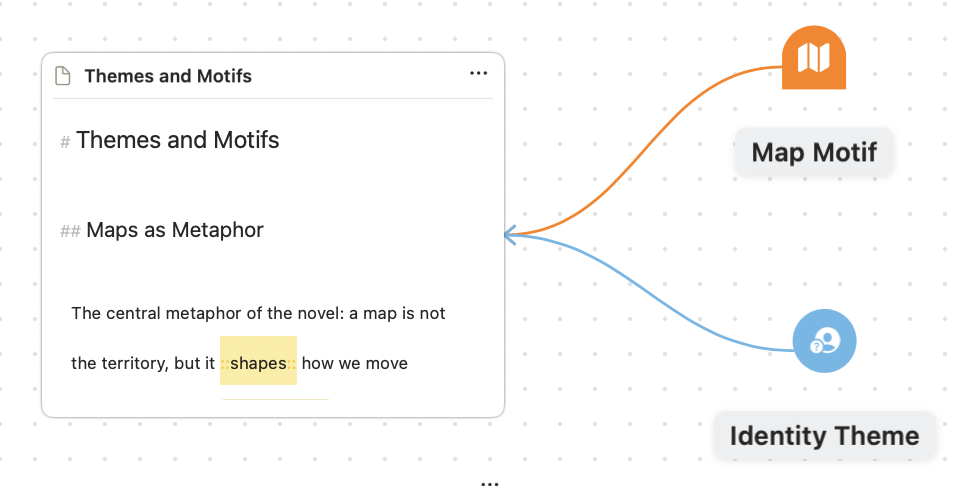Click the ellipsis at the bottom of canvas
Image resolution: width=954 pixels, height=486 pixels.
pos(489,483)
